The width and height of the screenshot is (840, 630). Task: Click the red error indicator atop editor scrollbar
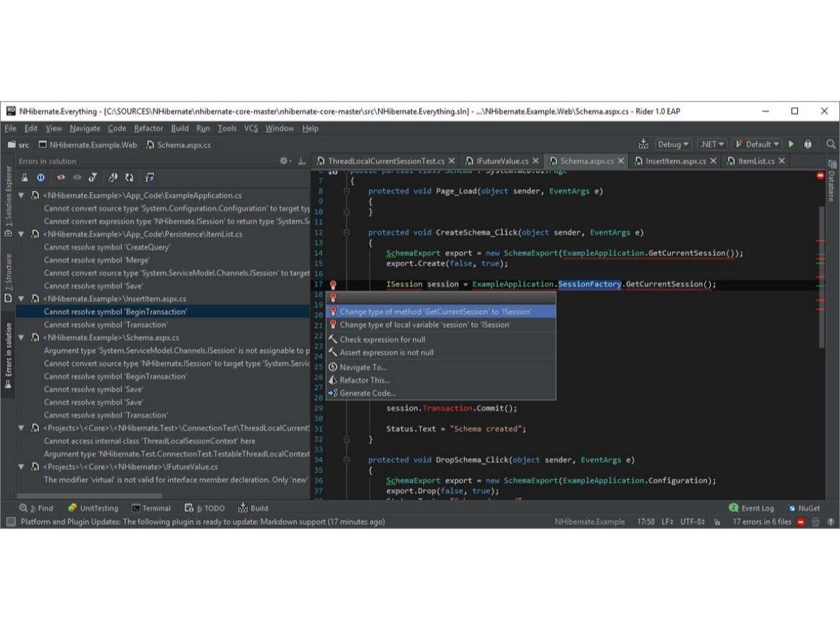[820, 176]
